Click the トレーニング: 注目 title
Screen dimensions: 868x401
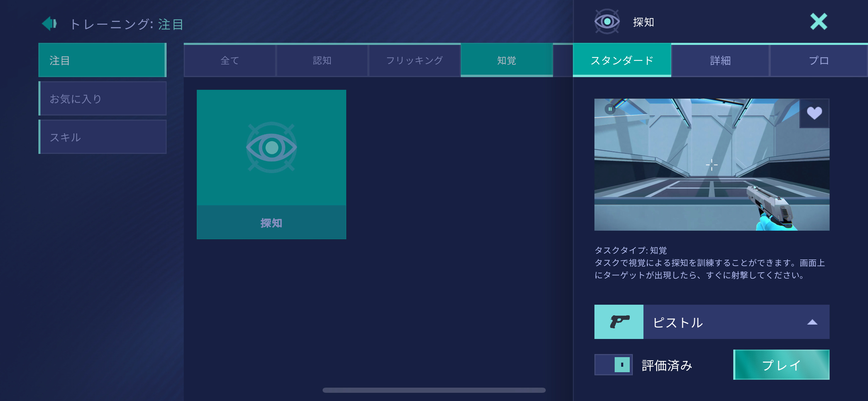tap(126, 24)
